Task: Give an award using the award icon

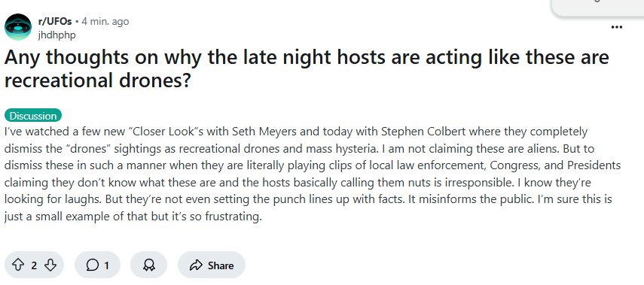Action: pos(148,265)
